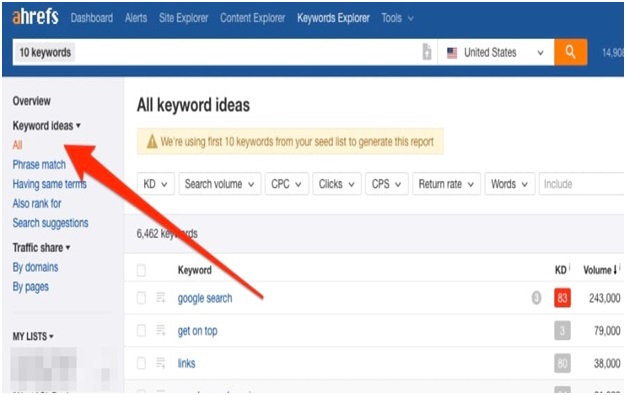
Task: Click add-to-list icon for get on top
Action: tap(160, 330)
